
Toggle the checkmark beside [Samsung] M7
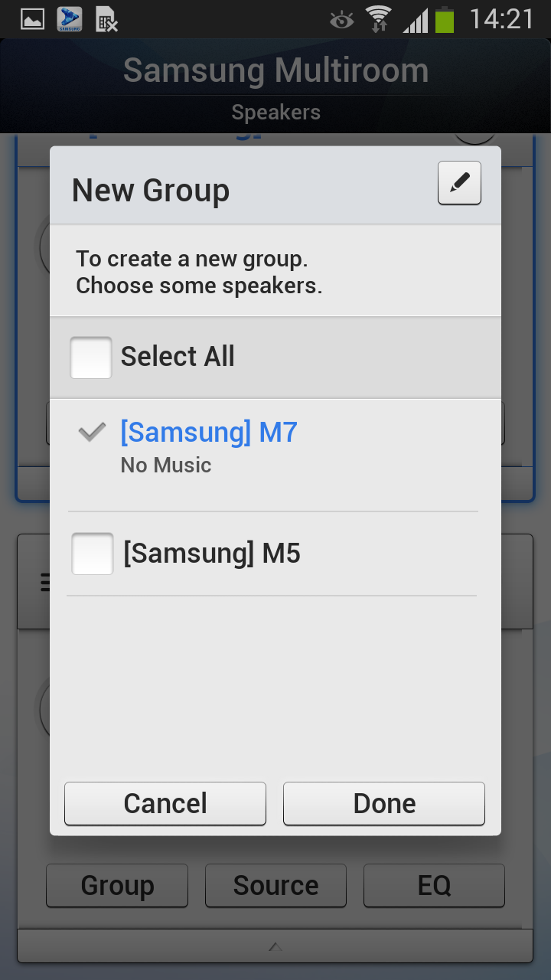[x=92, y=433]
